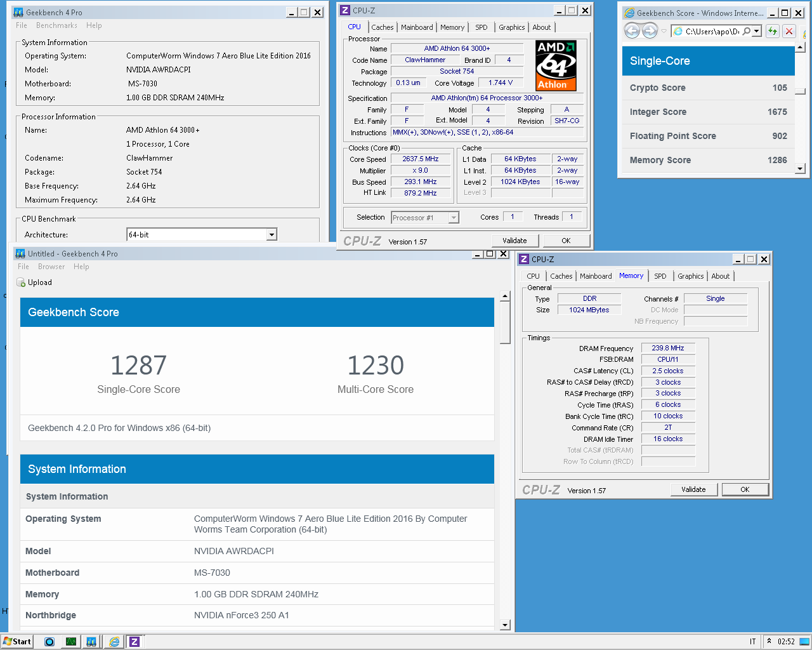This screenshot has width=812, height=650.
Task: Click the green refresh icon in Internet Explorer
Action: point(772,31)
